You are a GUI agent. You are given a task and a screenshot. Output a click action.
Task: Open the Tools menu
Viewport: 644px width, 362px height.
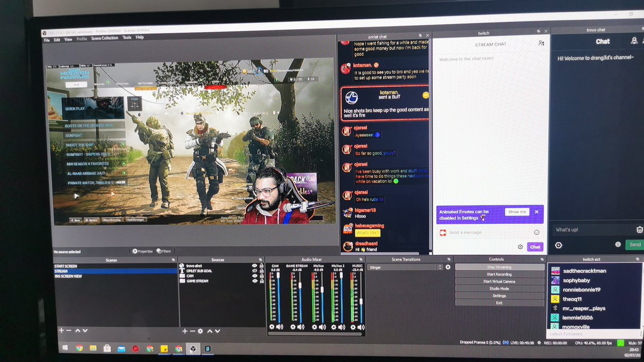click(x=127, y=38)
